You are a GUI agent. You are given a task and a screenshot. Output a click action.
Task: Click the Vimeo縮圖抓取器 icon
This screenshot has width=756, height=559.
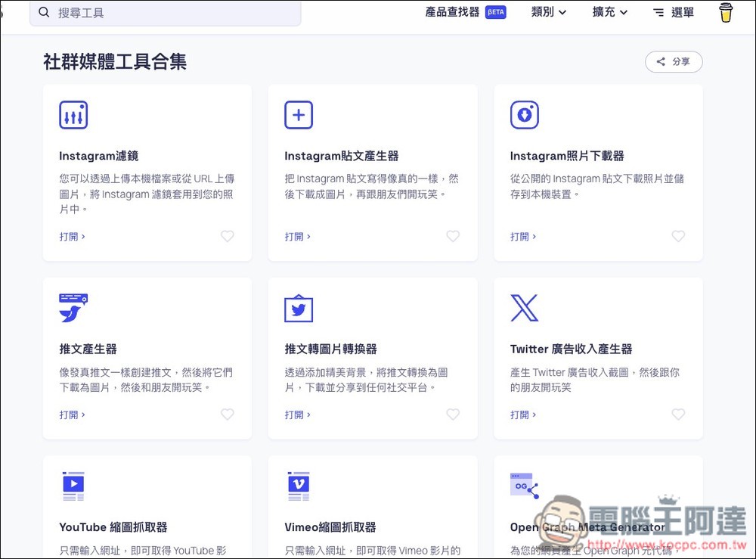[299, 486]
